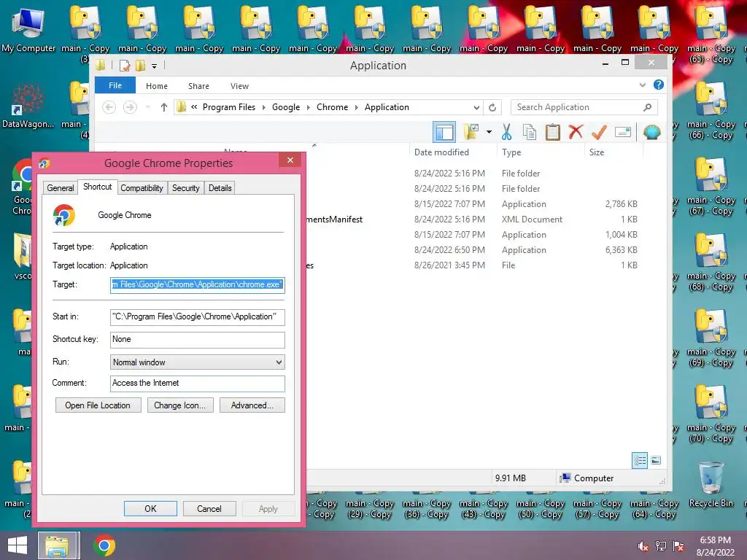
Task: Sort by Size column header
Action: 597,152
